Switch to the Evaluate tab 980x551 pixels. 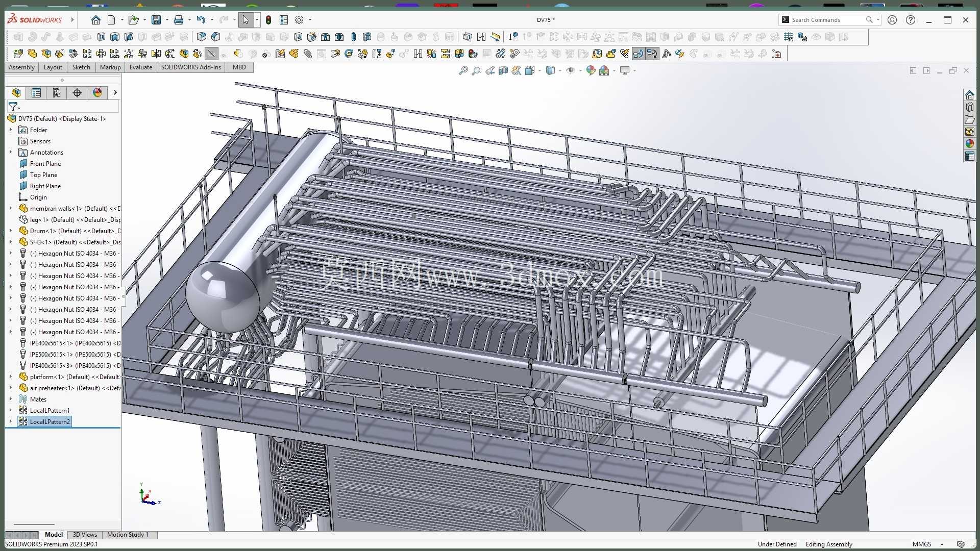click(140, 67)
